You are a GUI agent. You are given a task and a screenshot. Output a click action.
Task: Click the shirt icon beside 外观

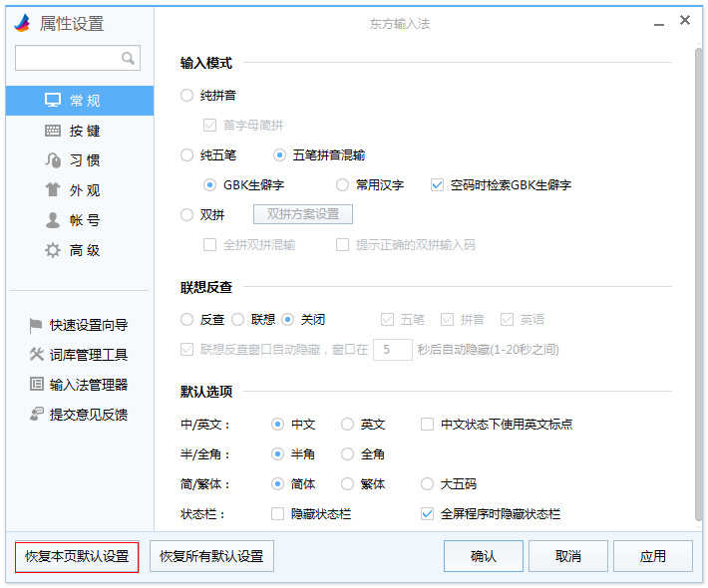[53, 190]
